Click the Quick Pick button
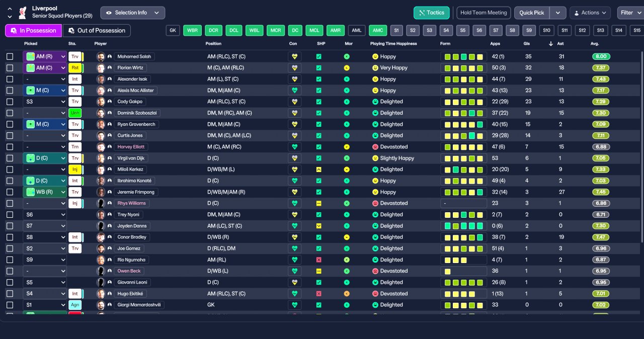 532,13
